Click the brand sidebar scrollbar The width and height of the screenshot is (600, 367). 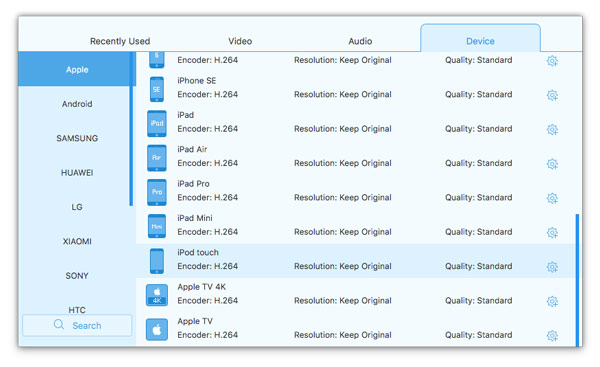pos(131,129)
